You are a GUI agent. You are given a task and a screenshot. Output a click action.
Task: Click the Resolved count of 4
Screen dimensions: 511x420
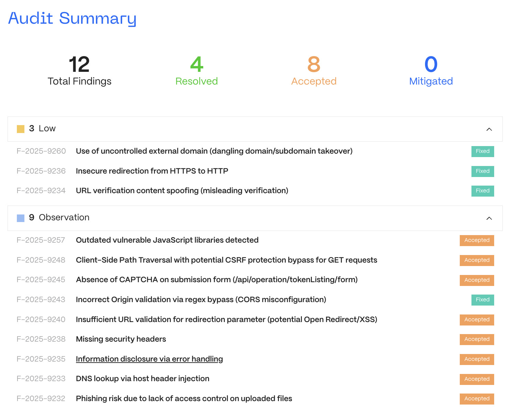coord(197,64)
